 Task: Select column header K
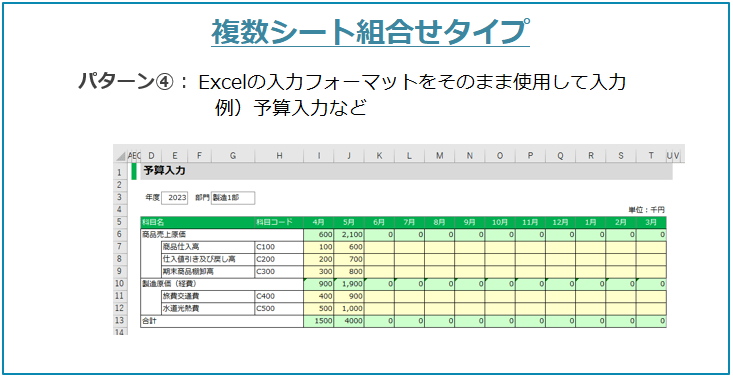(x=379, y=156)
